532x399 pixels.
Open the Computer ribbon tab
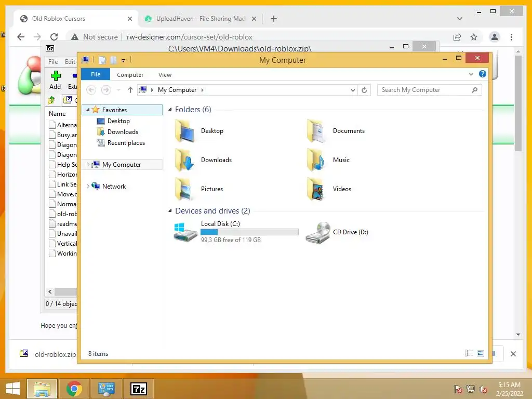click(x=130, y=75)
